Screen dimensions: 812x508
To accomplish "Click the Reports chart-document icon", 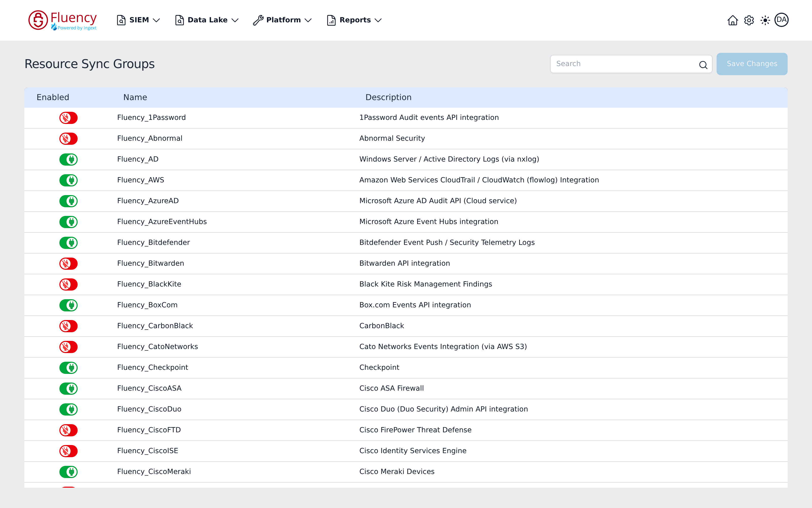I will 331,20.
